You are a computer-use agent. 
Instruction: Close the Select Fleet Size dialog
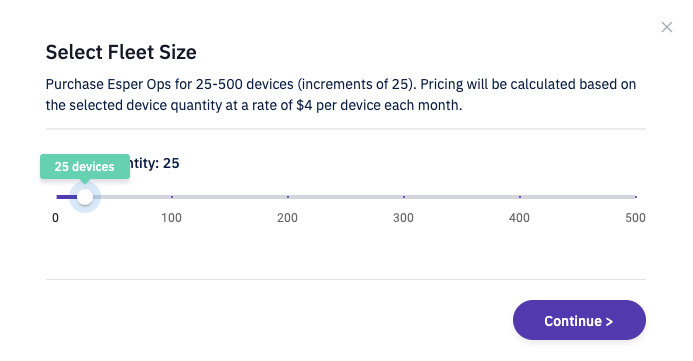click(x=666, y=27)
